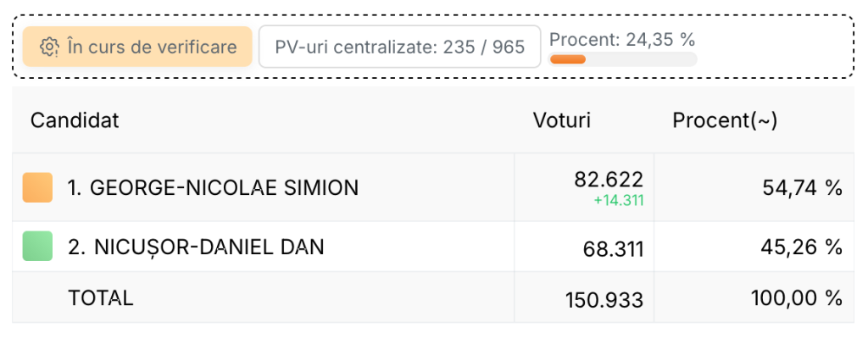Click the Procent(~) column header

(725, 120)
